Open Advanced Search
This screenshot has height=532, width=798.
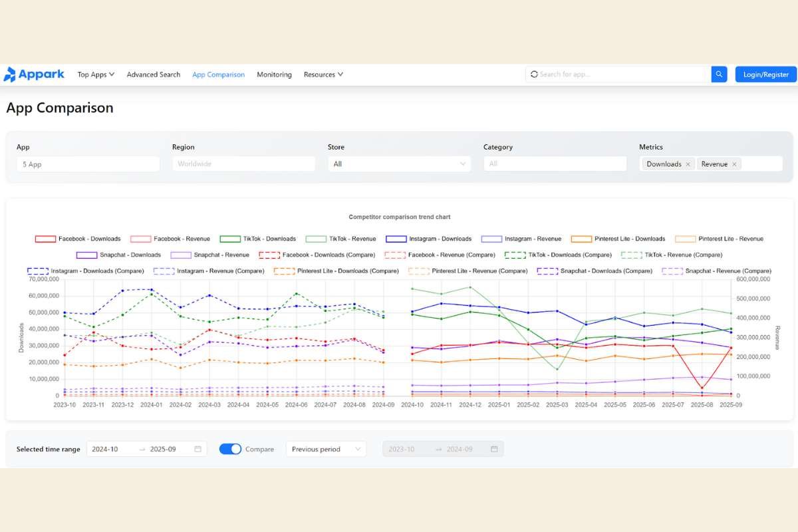click(153, 74)
